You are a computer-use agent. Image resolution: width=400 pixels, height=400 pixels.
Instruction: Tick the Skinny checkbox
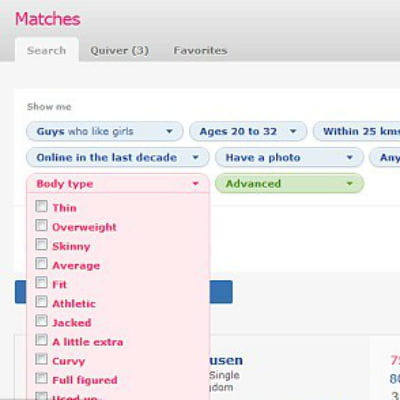(41, 244)
